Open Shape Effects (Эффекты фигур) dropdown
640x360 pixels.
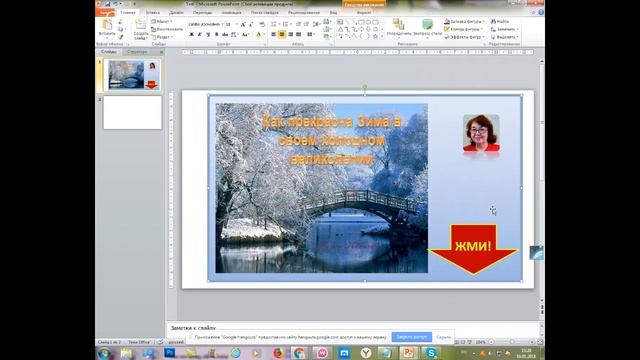[x=464, y=37]
